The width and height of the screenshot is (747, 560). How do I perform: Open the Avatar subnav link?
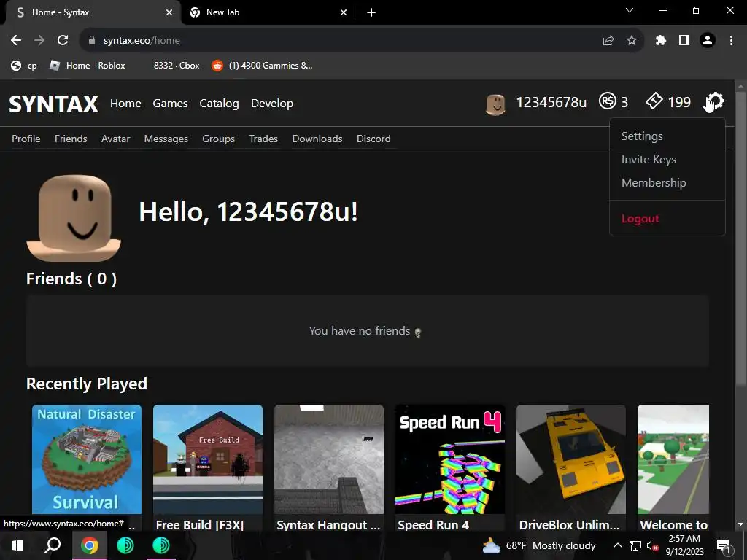click(116, 139)
